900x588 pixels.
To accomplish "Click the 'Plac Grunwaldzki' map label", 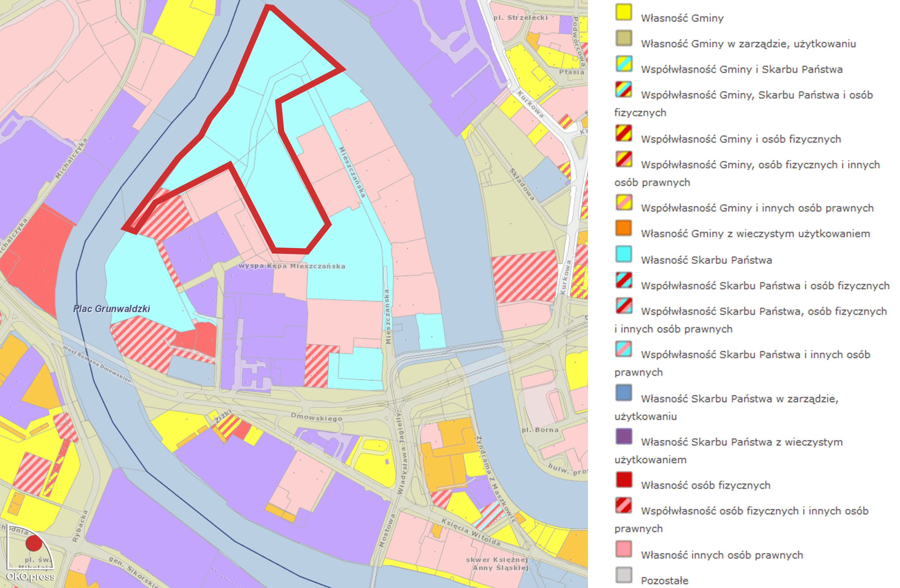I will tap(111, 309).
